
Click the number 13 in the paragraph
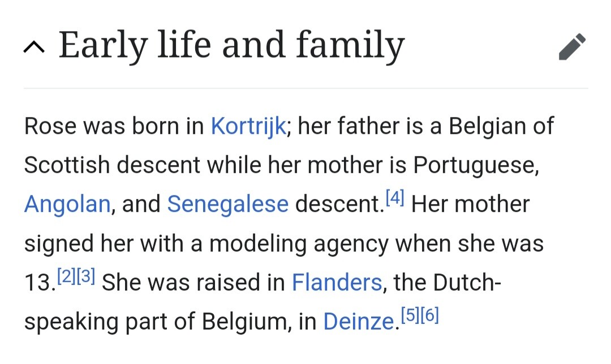coord(37,283)
